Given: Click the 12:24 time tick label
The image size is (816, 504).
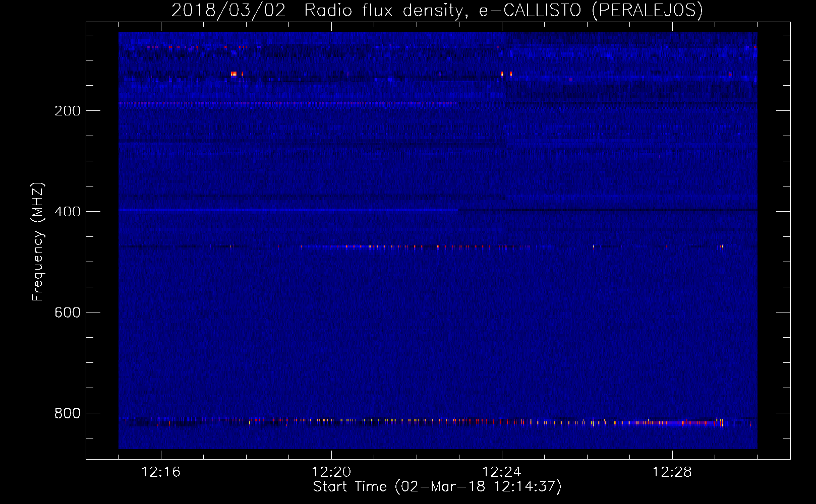Looking at the screenshot, I should point(502,472).
